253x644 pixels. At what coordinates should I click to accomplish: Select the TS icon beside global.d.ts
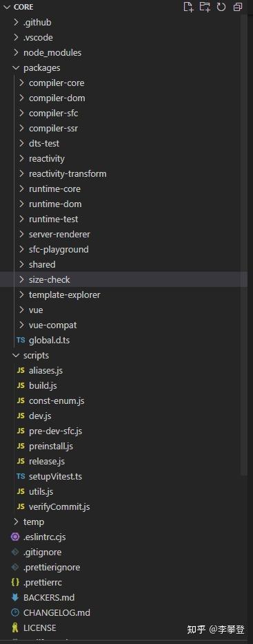pos(21,341)
